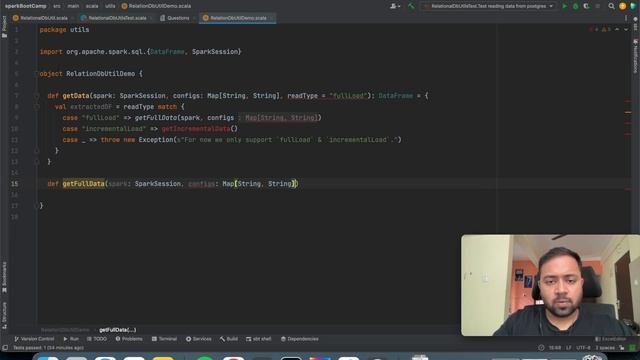Click the 'scala' breadcrumb

(x=92, y=6)
